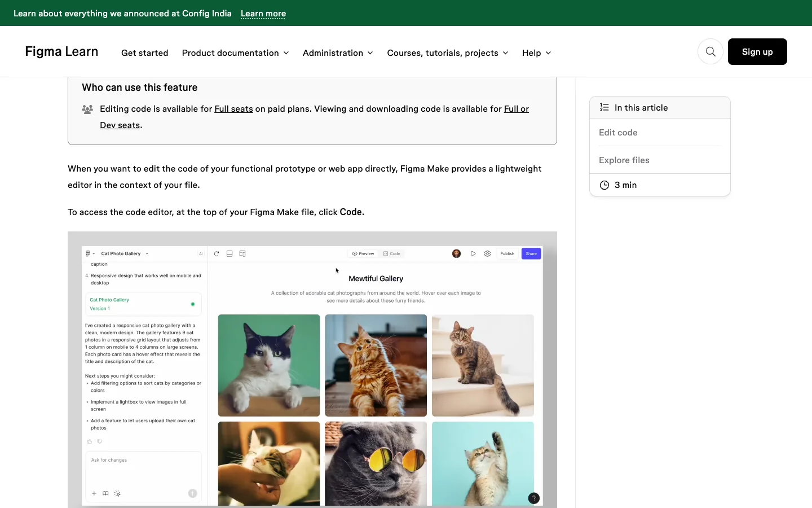
Task: Follow the Learn more link in the banner
Action: click(x=263, y=14)
